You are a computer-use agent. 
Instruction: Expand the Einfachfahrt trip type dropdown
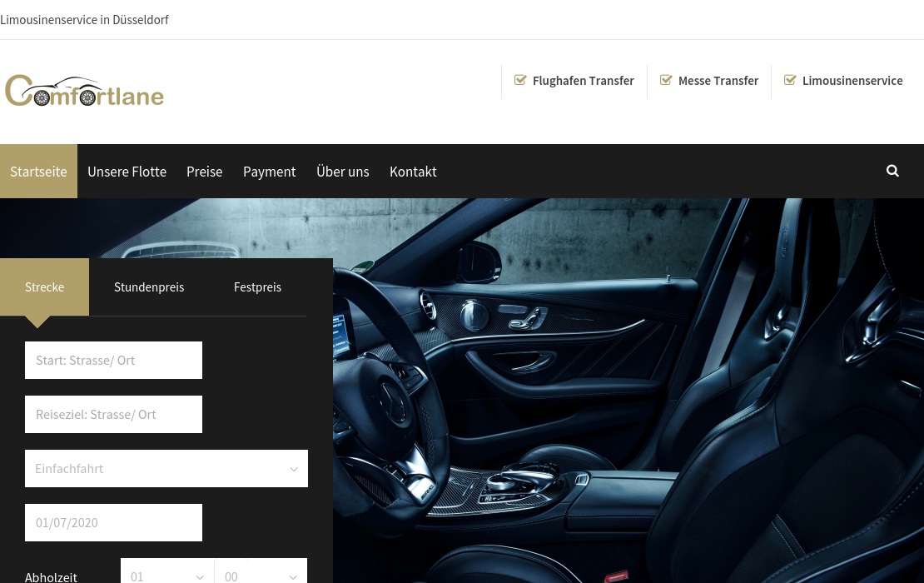[166, 469]
